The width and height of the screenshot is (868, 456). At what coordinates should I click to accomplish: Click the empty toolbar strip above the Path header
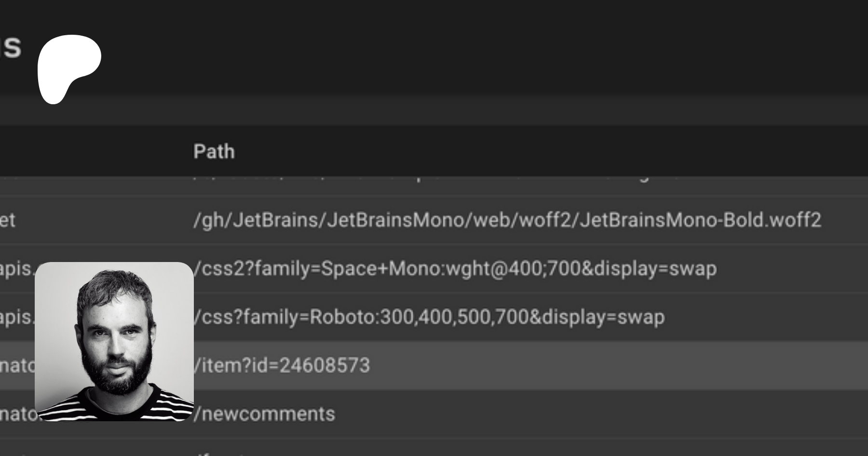tap(434, 110)
